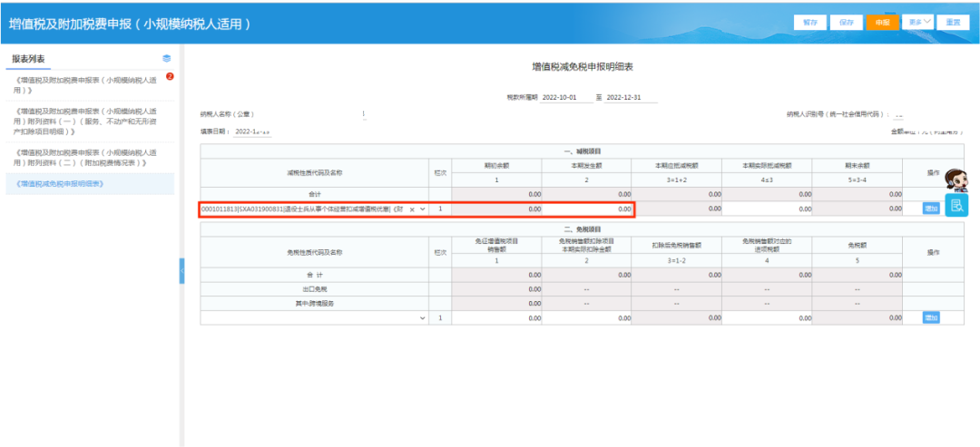The image size is (980, 447).
Task: Expand the 更多 dropdown menu
Action: tap(918, 22)
